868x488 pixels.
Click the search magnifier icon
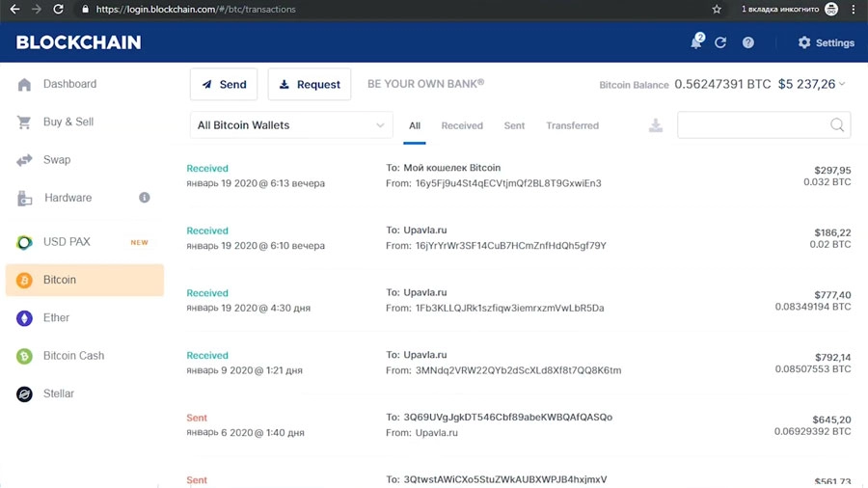tap(837, 125)
